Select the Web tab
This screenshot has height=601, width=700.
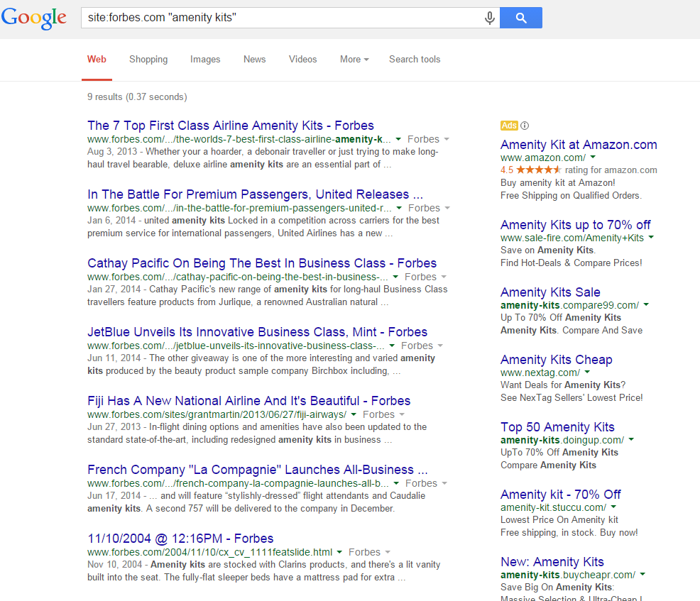coord(97,60)
